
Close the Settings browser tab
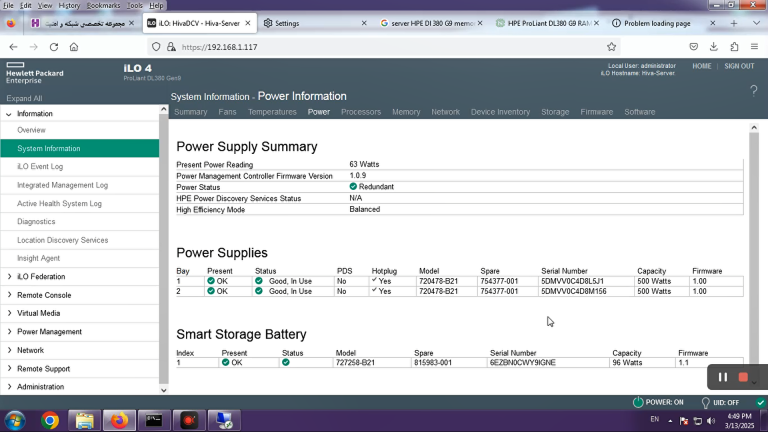(364, 23)
